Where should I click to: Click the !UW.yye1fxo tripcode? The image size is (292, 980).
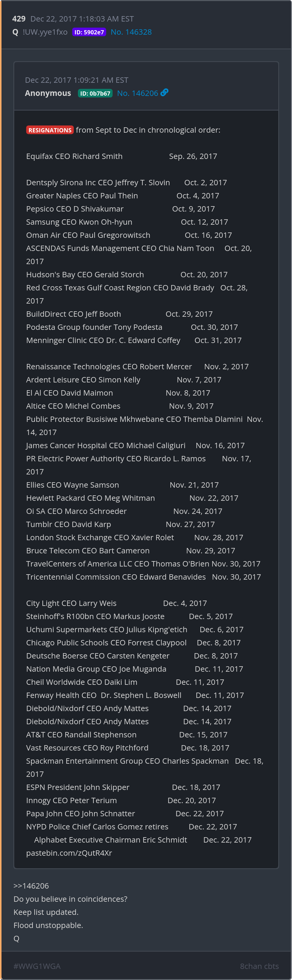click(x=45, y=32)
